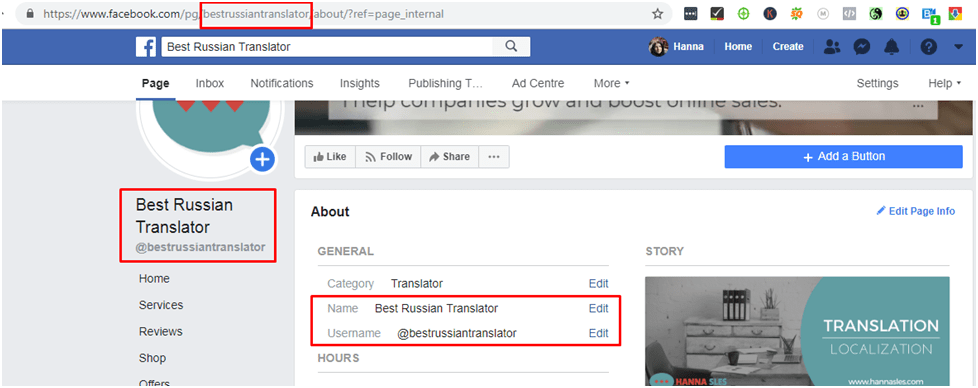Open the Ad Centre tab
The width and height of the screenshot is (978, 388).
pos(538,84)
